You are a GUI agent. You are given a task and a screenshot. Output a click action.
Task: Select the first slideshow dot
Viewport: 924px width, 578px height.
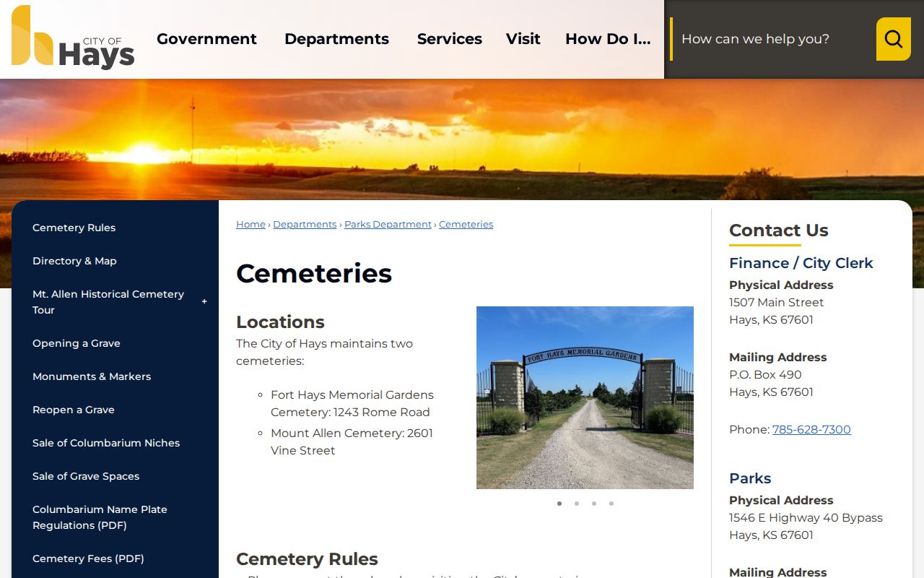click(x=559, y=504)
